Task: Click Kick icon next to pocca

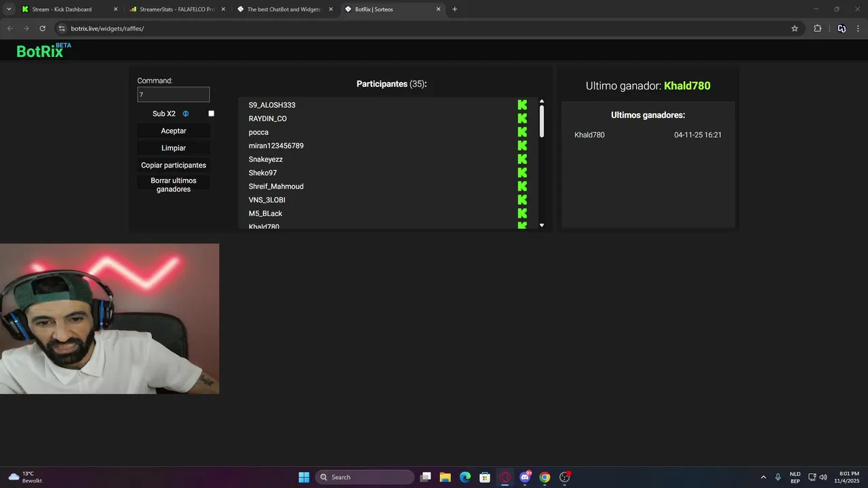Action: pos(522,132)
